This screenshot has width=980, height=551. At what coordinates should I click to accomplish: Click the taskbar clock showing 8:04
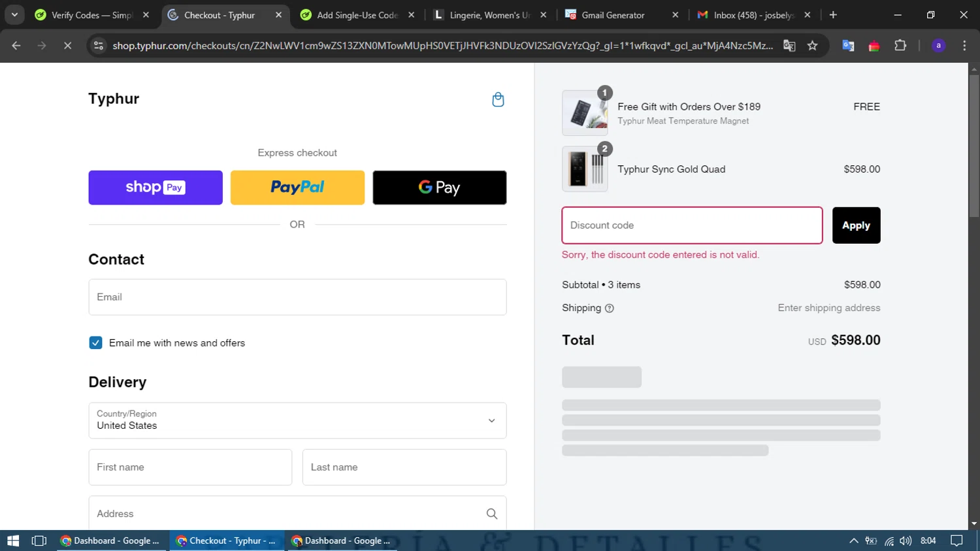(x=928, y=541)
